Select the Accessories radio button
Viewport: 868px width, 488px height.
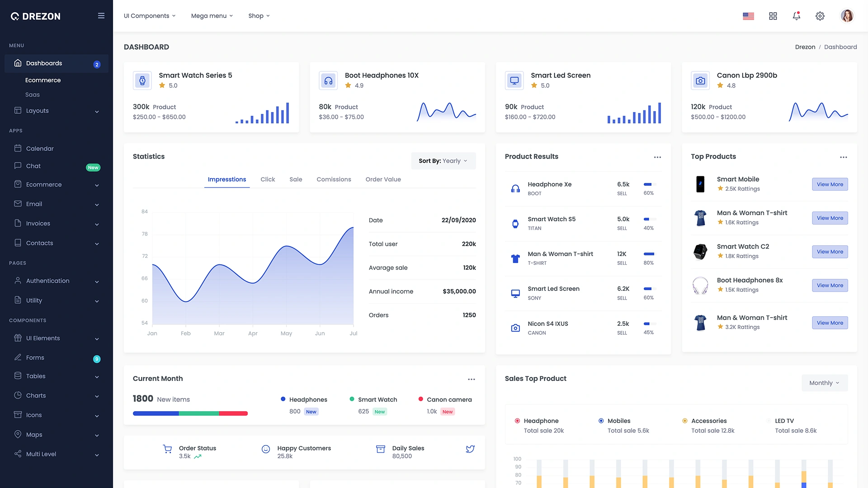click(684, 421)
